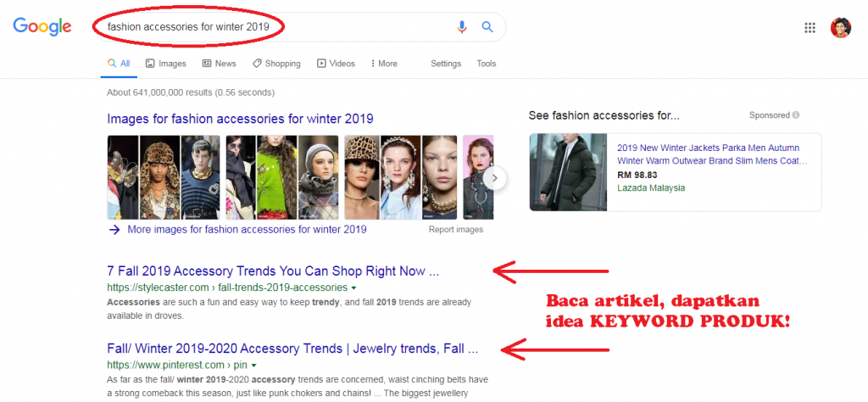
Task: Open the Google apps grid
Action: 810,28
